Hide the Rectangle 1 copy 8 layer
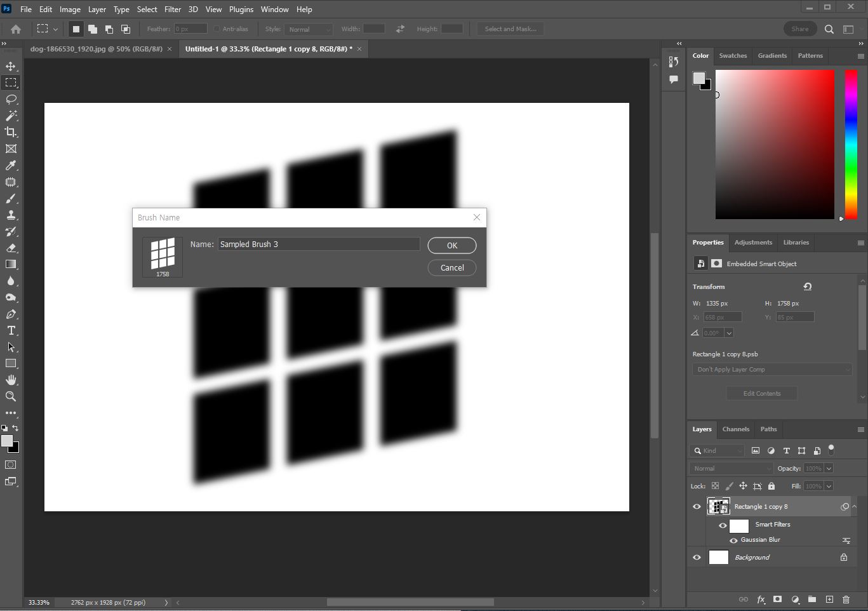Viewport: 868px width, 611px height. 697,506
